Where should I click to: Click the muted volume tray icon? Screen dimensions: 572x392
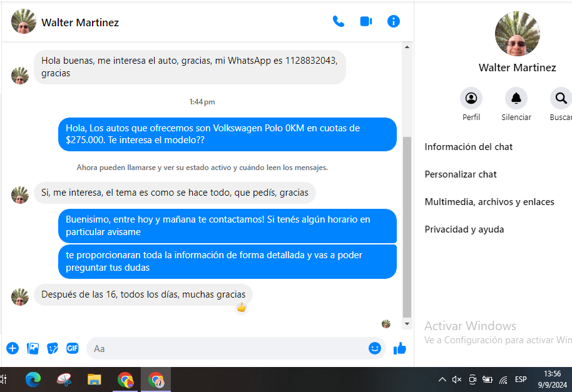[457, 379]
